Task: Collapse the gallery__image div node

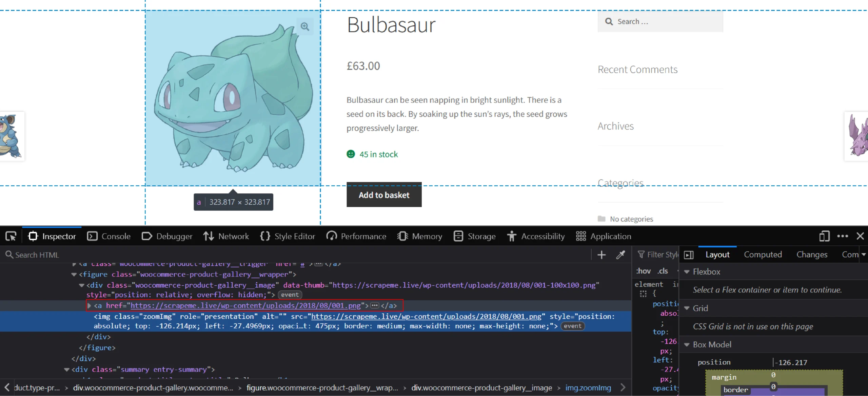Action: tap(81, 285)
